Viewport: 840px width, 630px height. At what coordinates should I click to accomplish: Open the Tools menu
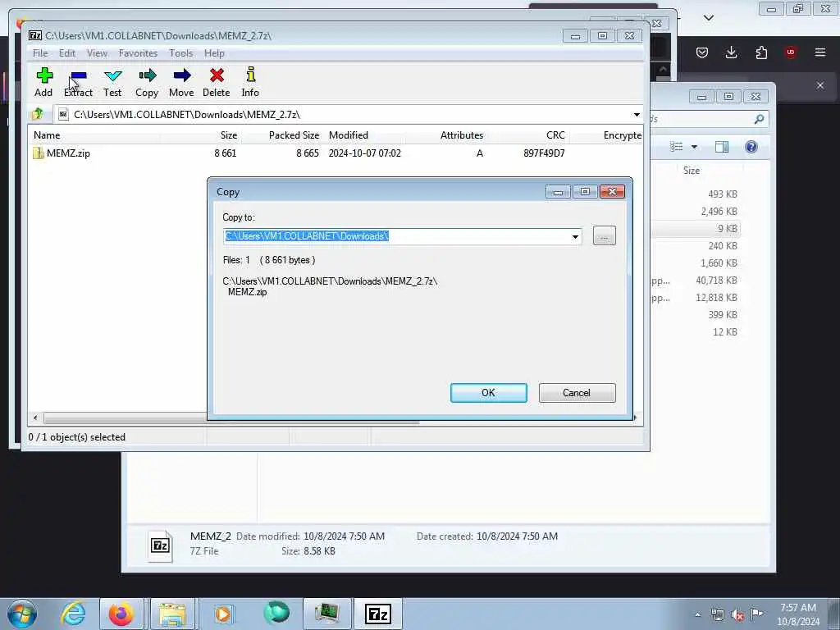181,53
